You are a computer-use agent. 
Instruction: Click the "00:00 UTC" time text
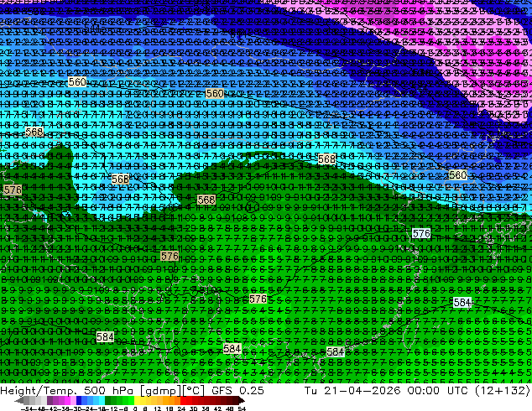point(439,390)
